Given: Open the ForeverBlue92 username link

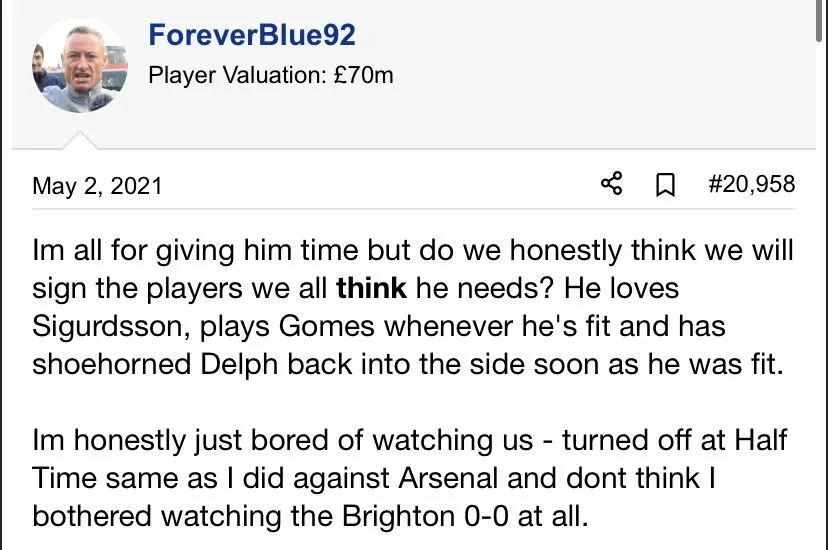Looking at the screenshot, I should point(251,35).
